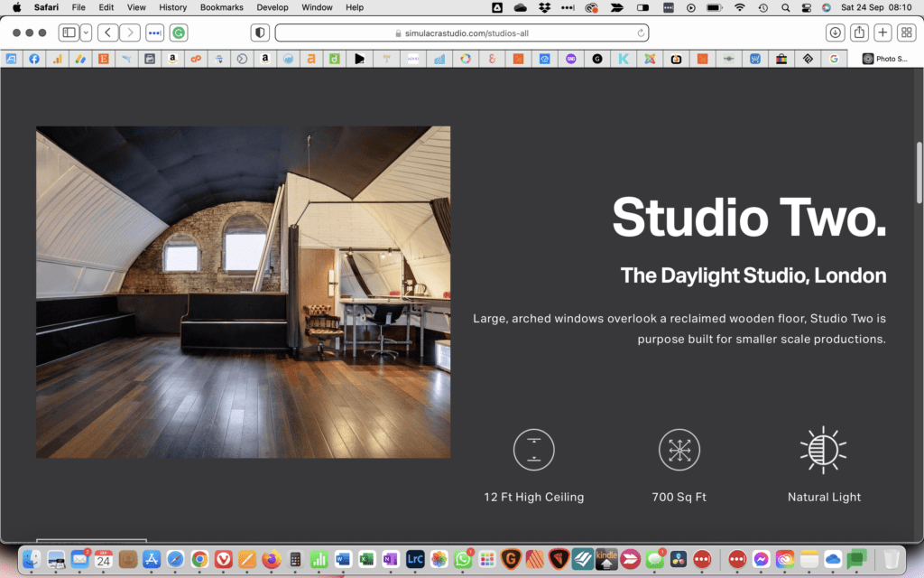
Task: Go forward with the right arrow button
Action: (130, 33)
